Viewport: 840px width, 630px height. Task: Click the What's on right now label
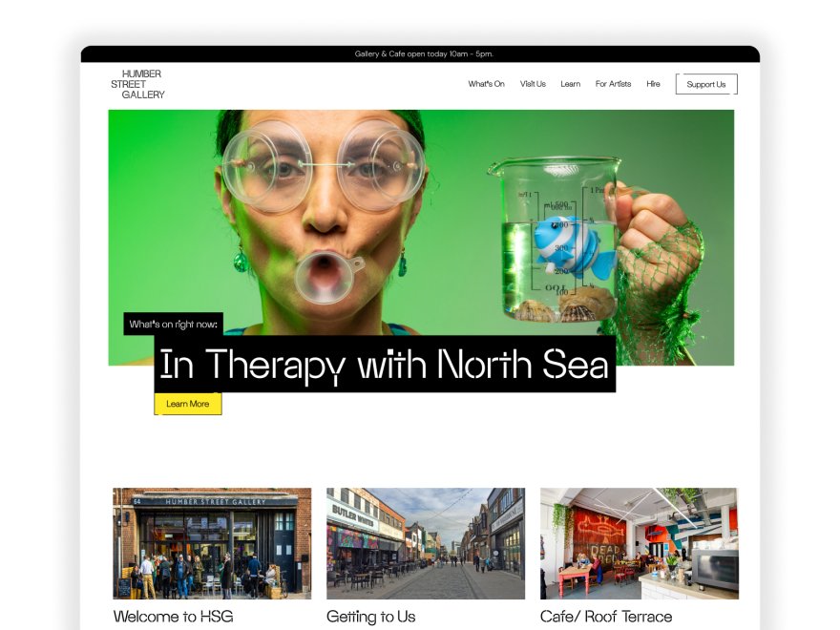(x=173, y=325)
